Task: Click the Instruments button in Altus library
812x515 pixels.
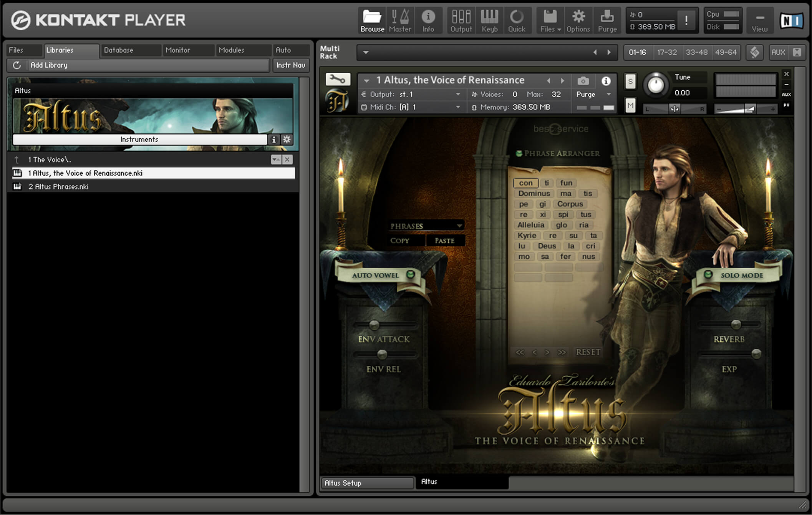Action: coord(139,140)
